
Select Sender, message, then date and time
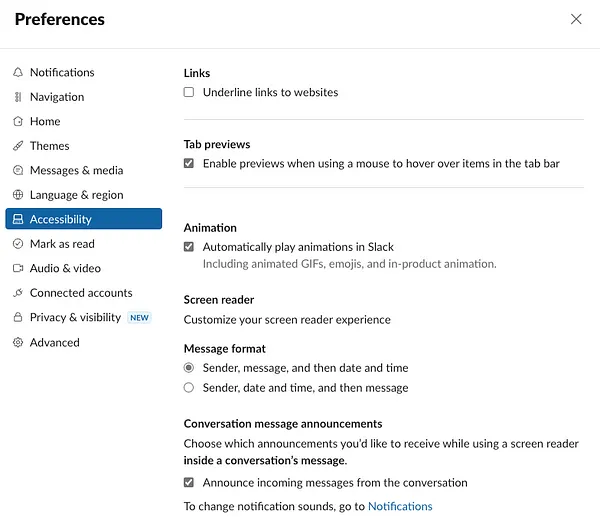[189, 368]
